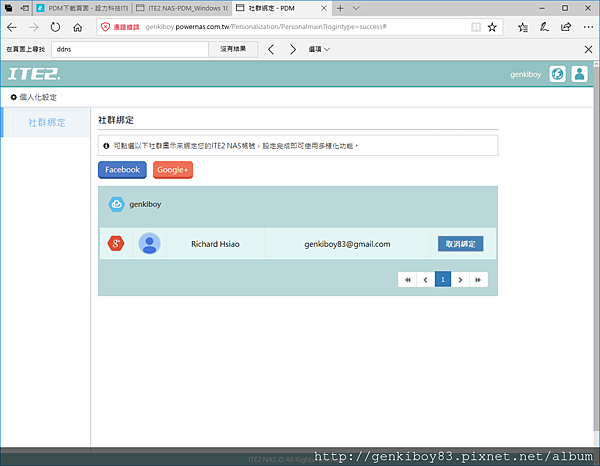This screenshot has height=466, width=600.
Task: Click the set tabs aside arrow icon
Action: [x=25, y=8]
